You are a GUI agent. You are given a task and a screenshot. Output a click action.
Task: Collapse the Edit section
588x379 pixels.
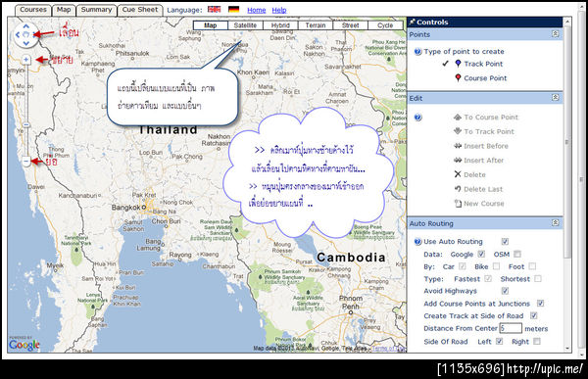point(556,98)
